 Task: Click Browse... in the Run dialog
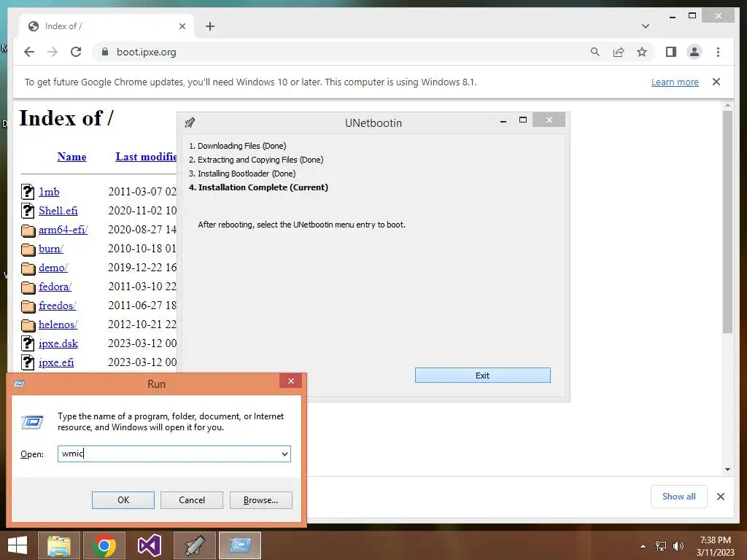(x=260, y=500)
